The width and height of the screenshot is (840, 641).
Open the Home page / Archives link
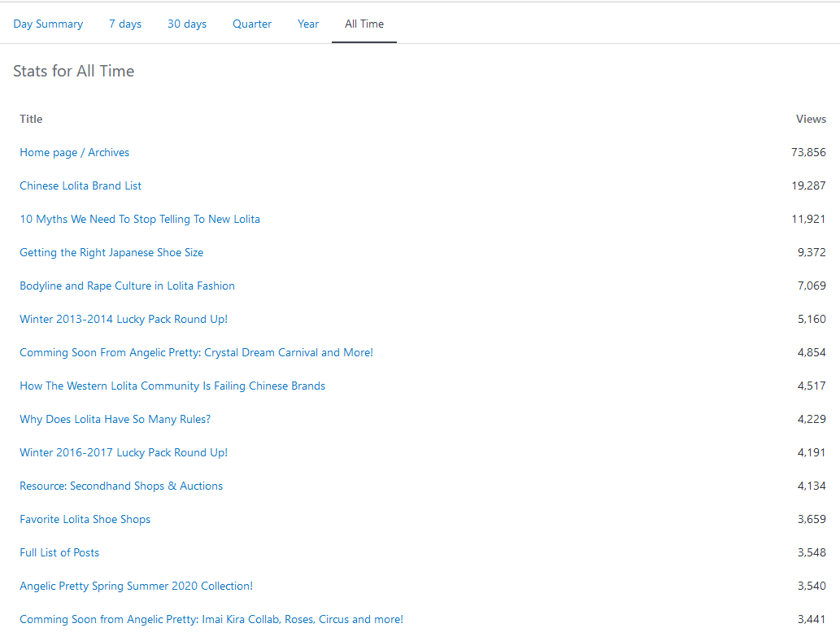point(75,152)
